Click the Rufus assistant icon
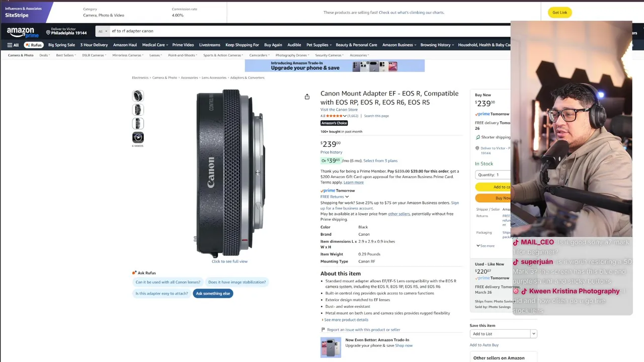This screenshot has height=362, width=644. [x=34, y=45]
